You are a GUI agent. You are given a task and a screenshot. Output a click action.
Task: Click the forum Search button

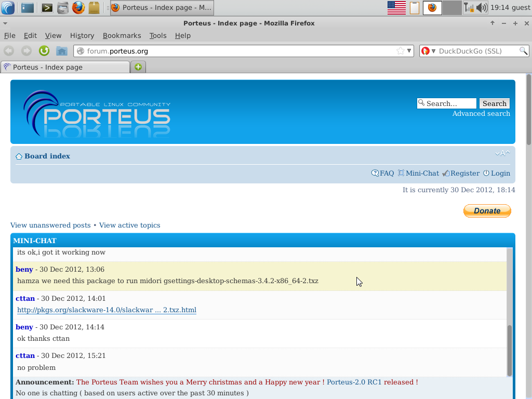click(495, 103)
